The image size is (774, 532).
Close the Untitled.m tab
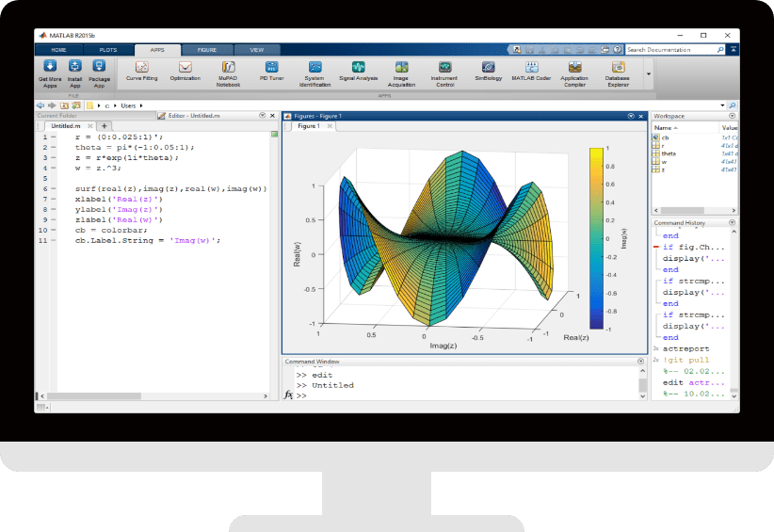[x=89, y=126]
